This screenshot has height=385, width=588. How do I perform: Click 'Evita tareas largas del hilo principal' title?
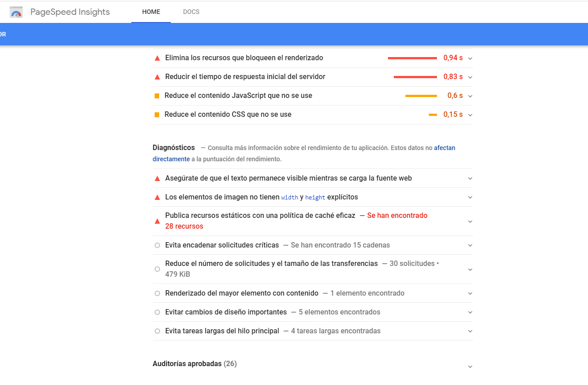tap(222, 331)
